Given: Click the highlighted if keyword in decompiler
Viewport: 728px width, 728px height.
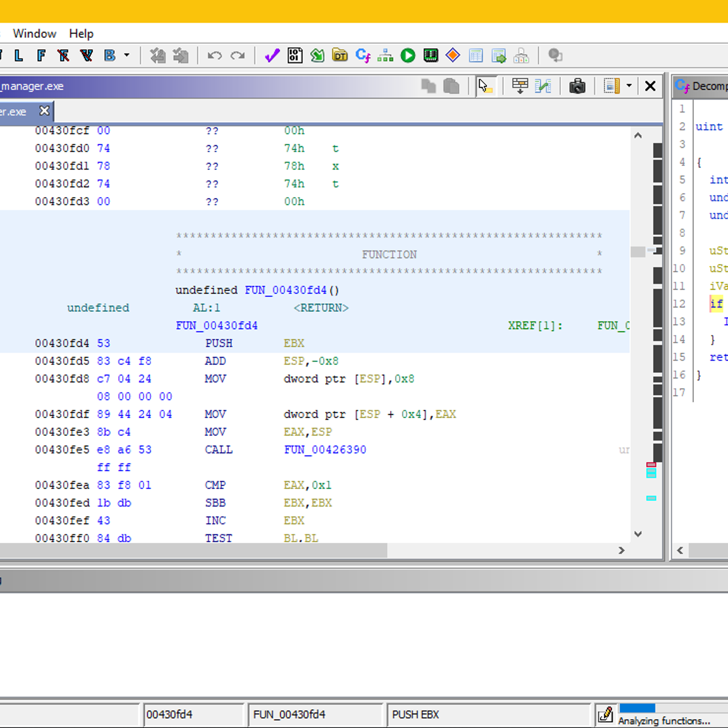Looking at the screenshot, I should point(716,304).
